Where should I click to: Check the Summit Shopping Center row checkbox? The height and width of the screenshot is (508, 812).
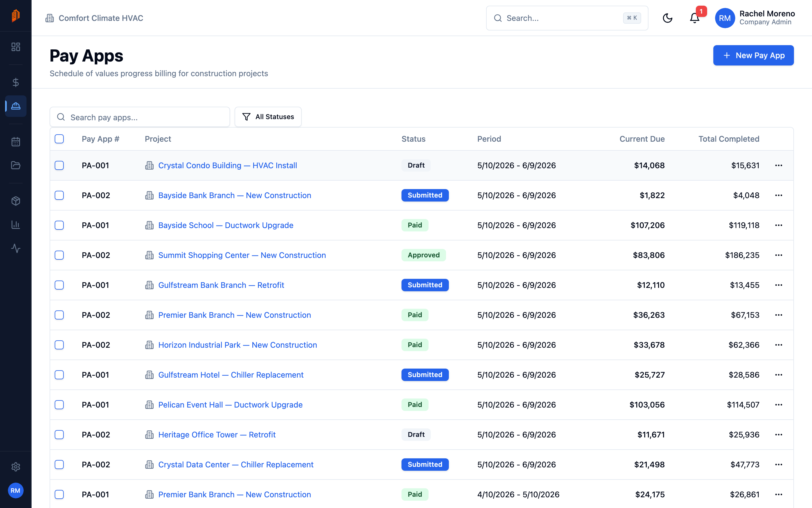(59, 255)
